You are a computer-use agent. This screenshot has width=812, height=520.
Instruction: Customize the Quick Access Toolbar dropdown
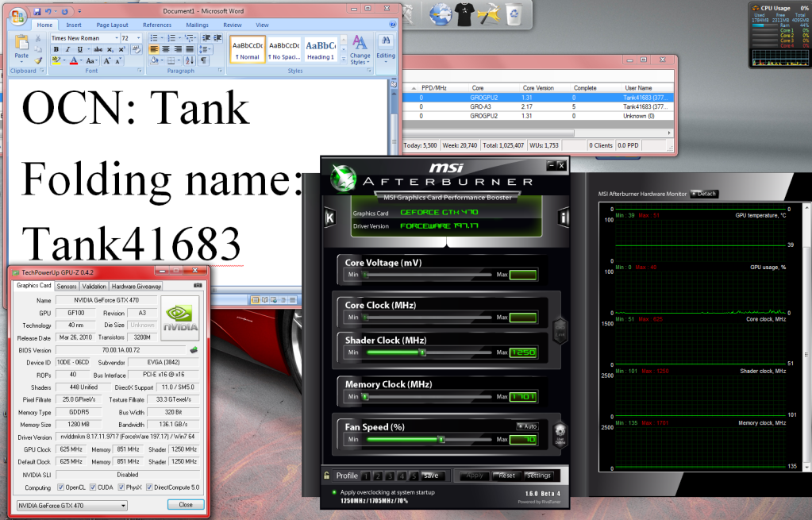tap(79, 11)
